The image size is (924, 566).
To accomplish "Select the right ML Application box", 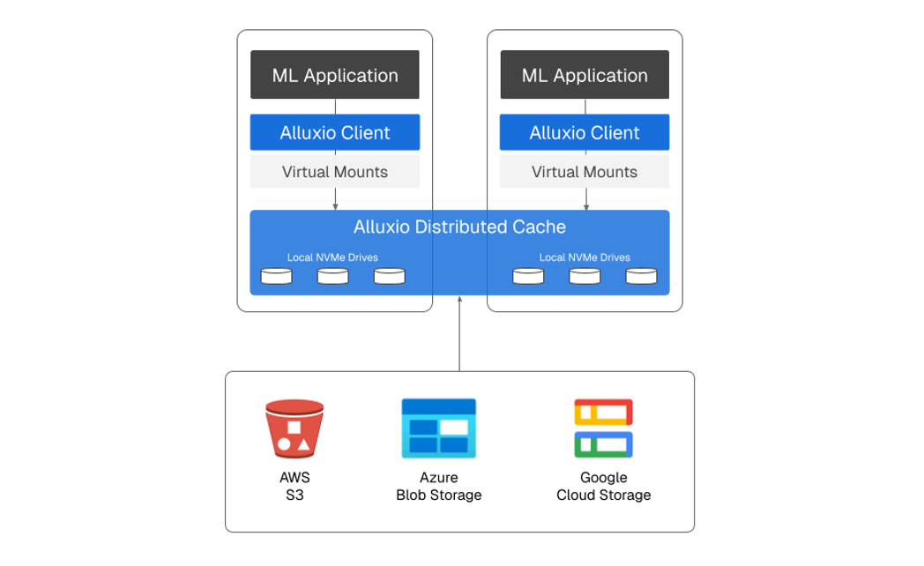I will (x=585, y=75).
